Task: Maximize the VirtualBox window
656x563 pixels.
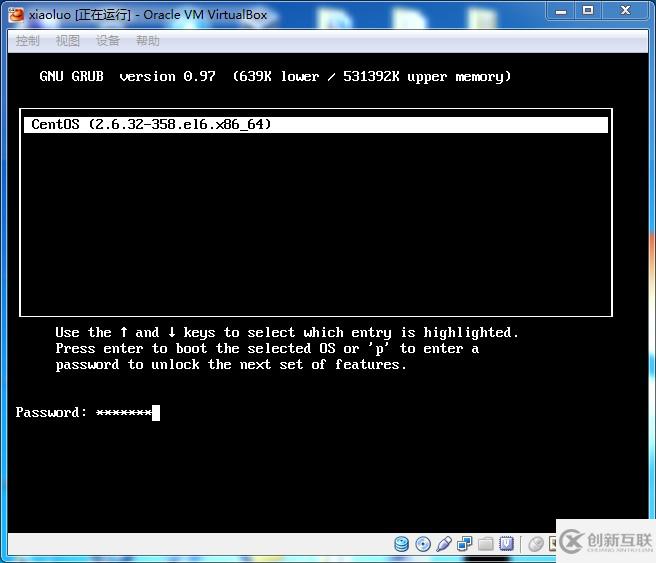Action: coord(588,10)
